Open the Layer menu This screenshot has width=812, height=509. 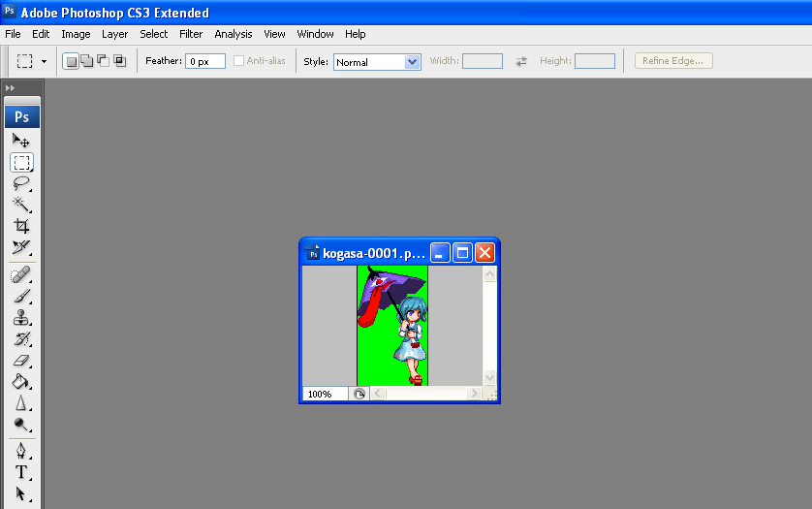coord(114,34)
